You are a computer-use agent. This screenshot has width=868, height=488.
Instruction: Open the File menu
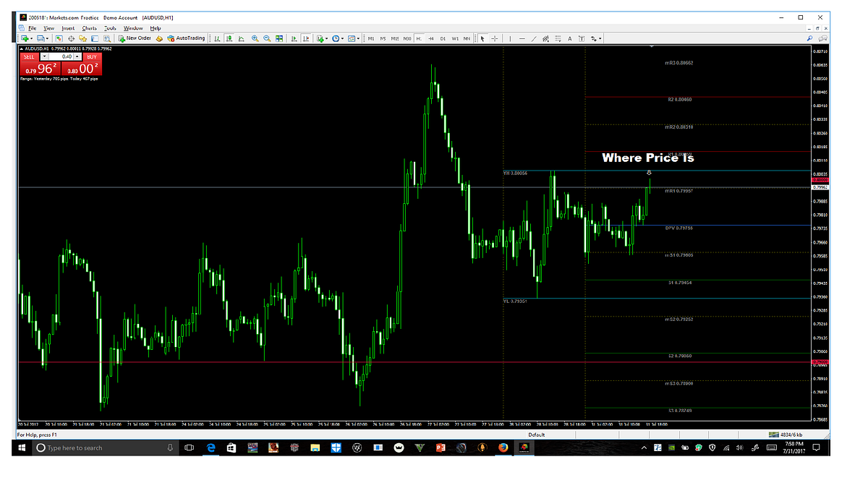(x=33, y=27)
